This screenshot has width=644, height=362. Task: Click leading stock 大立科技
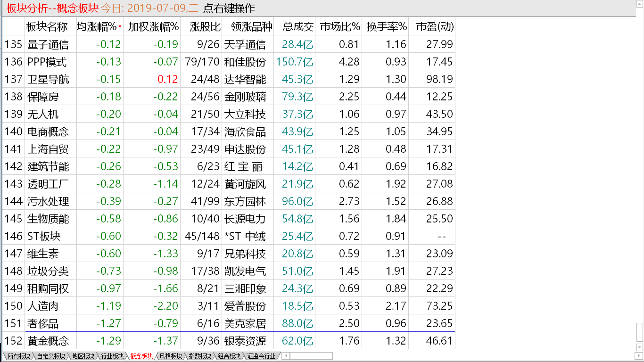point(245,115)
